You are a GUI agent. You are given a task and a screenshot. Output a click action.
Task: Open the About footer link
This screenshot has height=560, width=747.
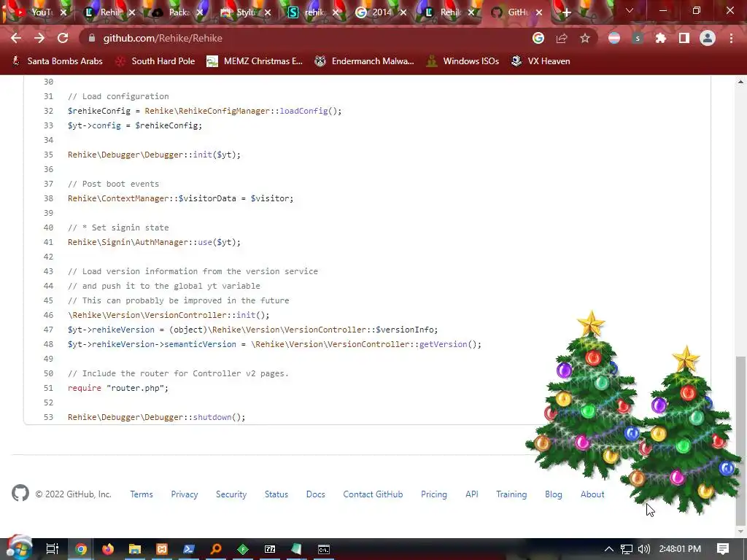[592, 494]
